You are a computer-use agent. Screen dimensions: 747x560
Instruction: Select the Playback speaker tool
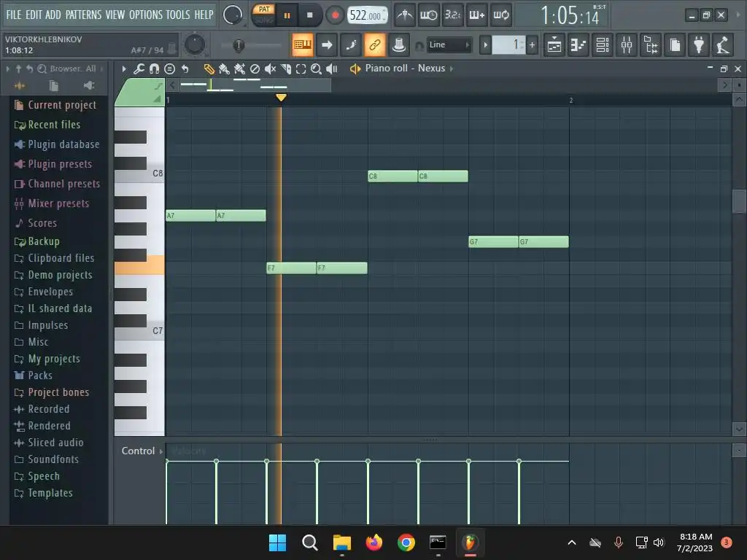tap(332, 69)
